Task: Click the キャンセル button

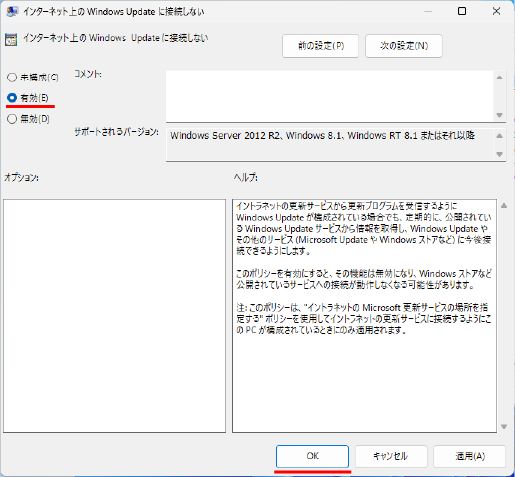Action: click(x=391, y=456)
